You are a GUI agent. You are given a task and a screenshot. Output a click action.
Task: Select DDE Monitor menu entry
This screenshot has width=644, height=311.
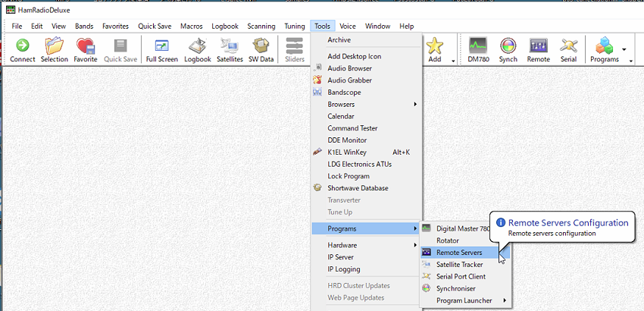pyautogui.click(x=367, y=140)
